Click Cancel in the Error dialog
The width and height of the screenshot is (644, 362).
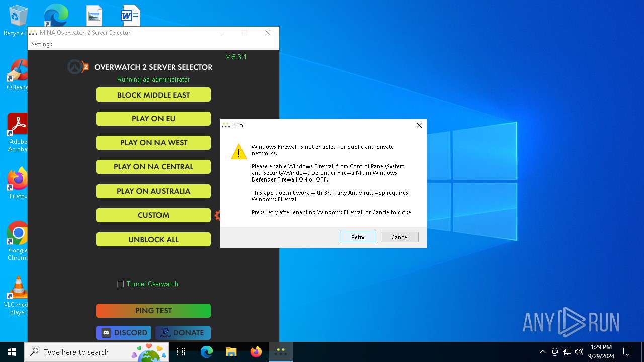[x=400, y=237]
